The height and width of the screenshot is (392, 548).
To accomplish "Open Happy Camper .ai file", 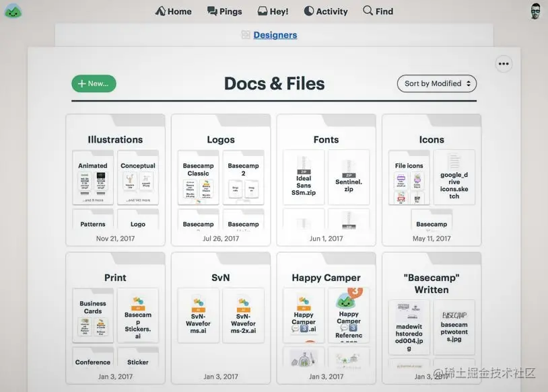I will click(304, 315).
